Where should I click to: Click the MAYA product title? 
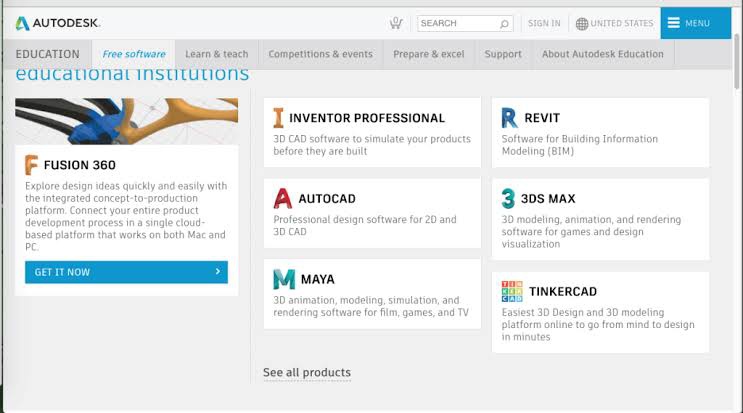click(317, 279)
